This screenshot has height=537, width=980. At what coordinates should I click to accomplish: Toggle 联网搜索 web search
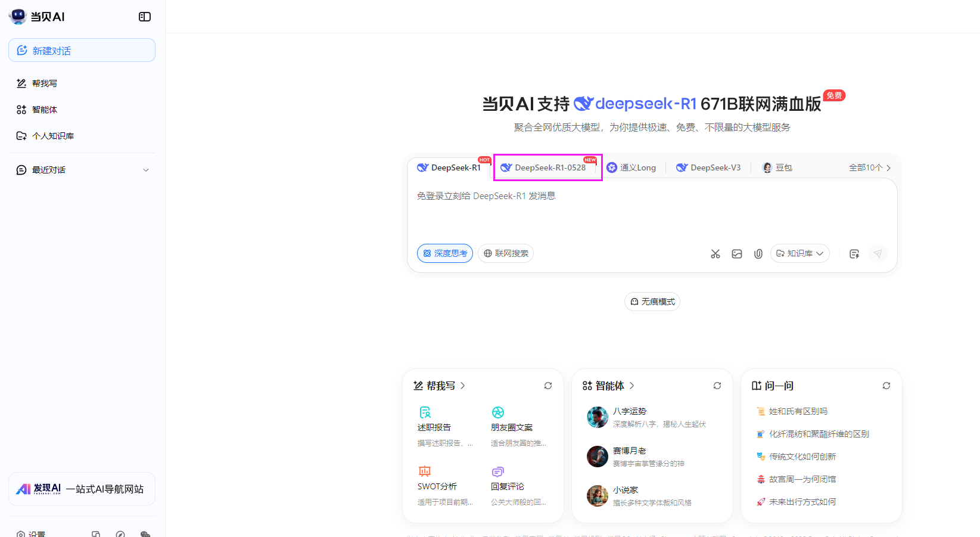click(506, 253)
